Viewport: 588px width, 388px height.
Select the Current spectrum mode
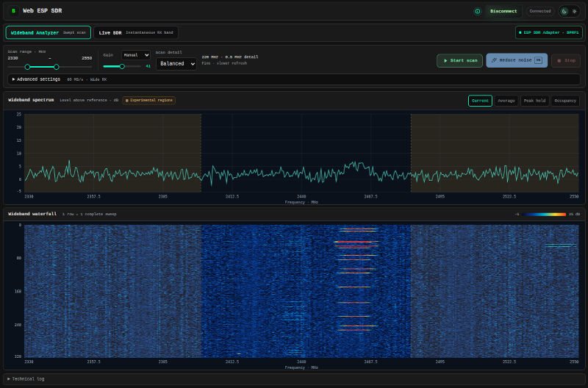tap(480, 101)
